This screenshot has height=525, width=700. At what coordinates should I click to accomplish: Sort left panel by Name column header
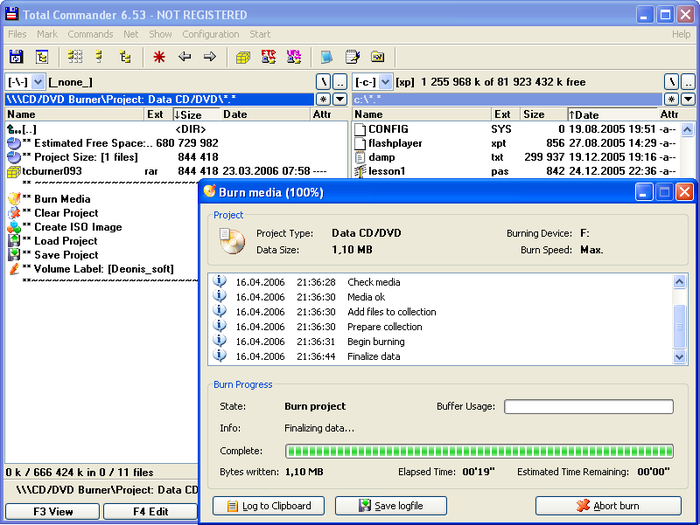click(x=75, y=115)
